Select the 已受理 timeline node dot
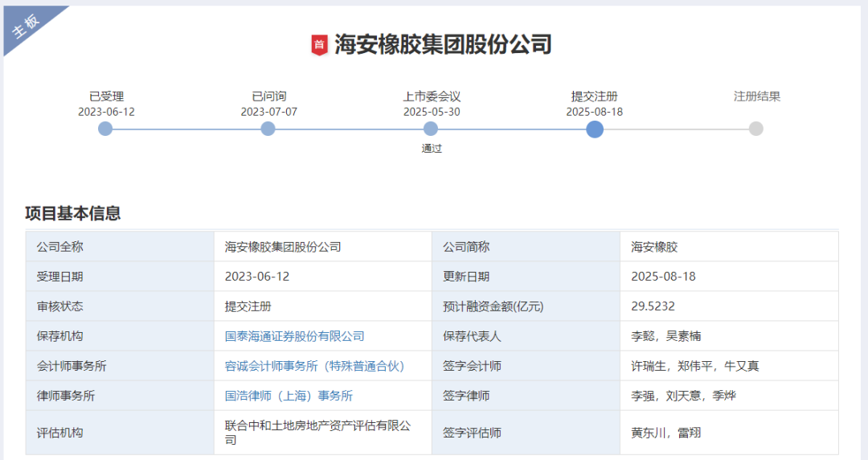The width and height of the screenshot is (868, 460). 105,129
